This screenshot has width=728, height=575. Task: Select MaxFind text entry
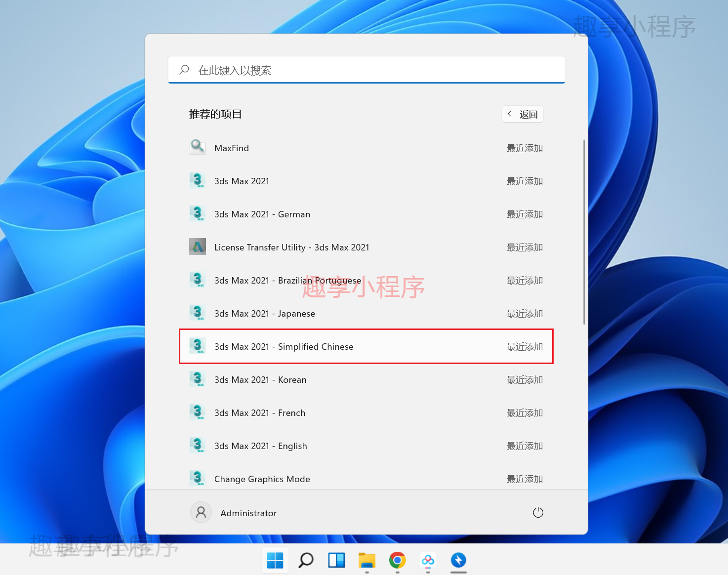[x=232, y=148]
